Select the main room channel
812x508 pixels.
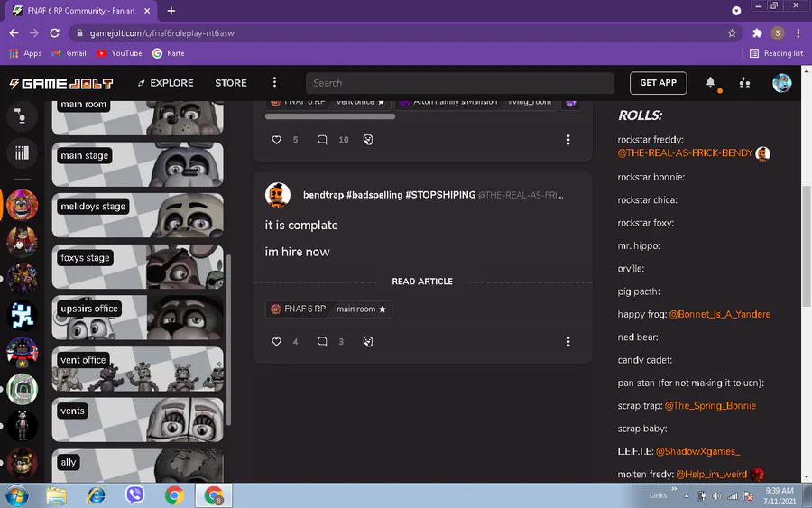(138, 117)
